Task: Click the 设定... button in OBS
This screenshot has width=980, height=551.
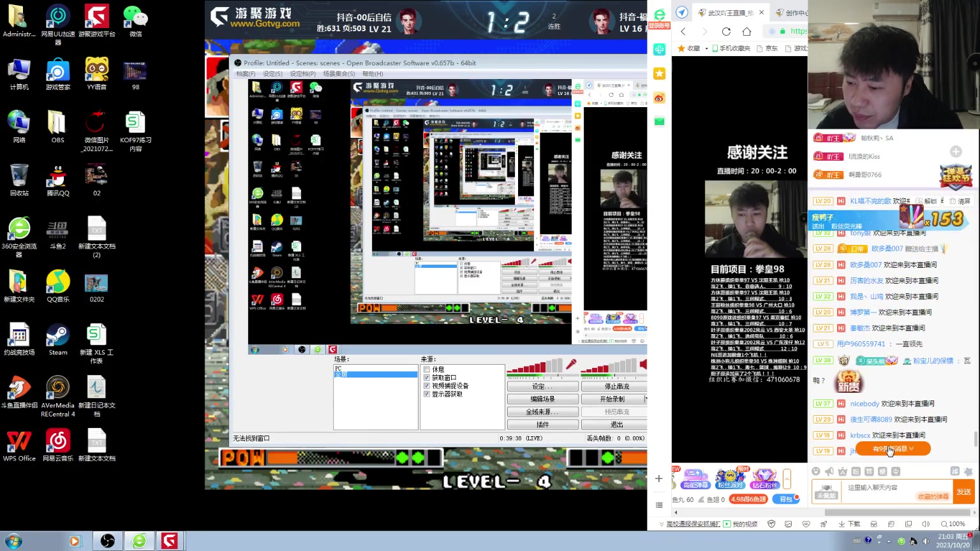Action: (x=542, y=386)
